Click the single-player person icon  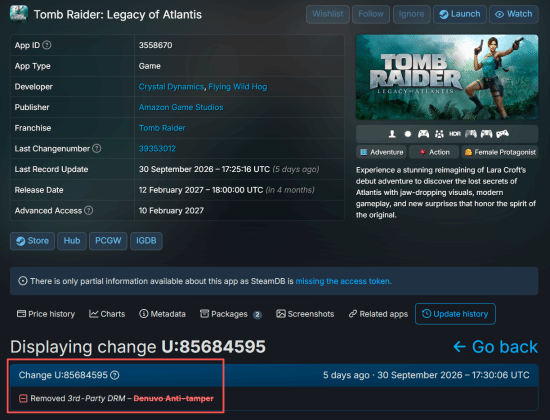point(392,134)
